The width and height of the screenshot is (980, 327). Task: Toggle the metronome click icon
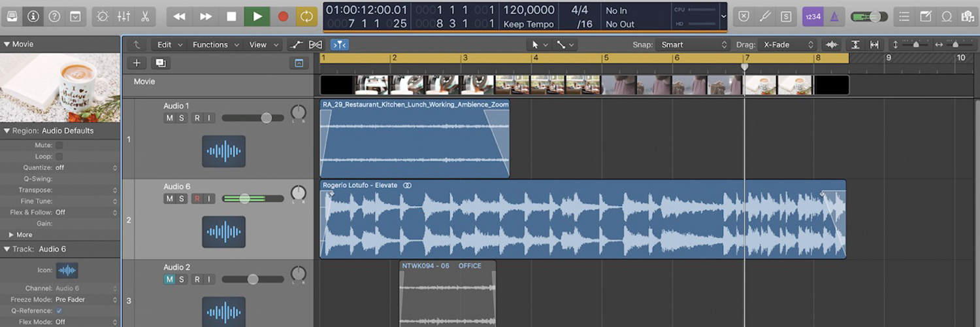point(834,16)
